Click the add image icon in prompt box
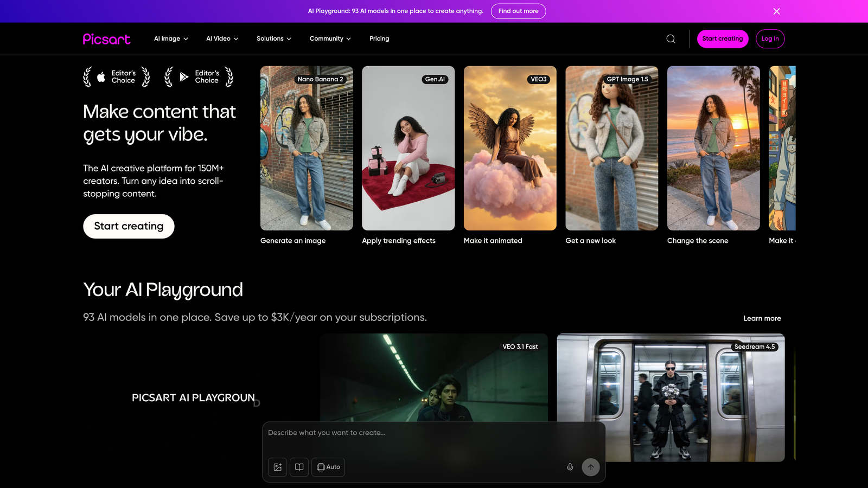 click(x=277, y=467)
